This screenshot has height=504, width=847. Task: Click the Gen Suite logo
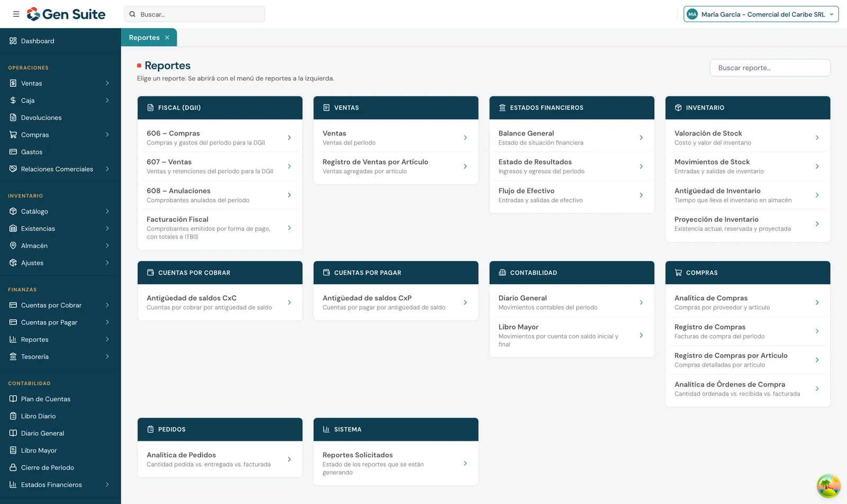[66, 14]
